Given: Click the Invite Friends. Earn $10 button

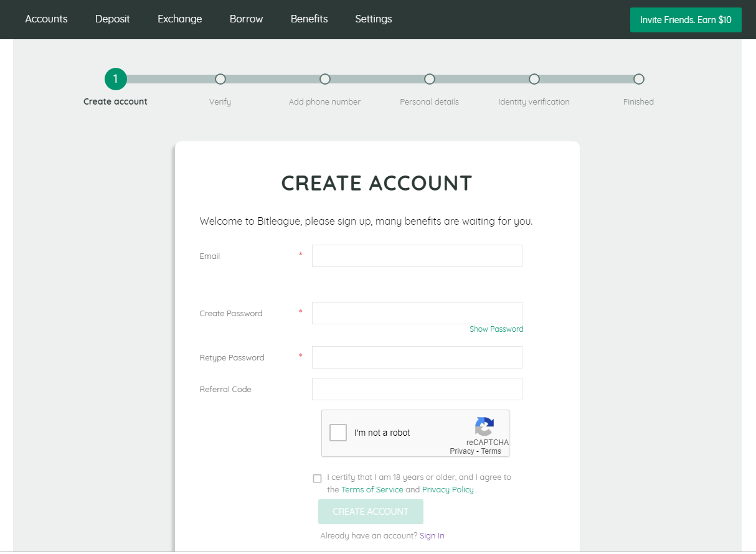Looking at the screenshot, I should 686,20.
